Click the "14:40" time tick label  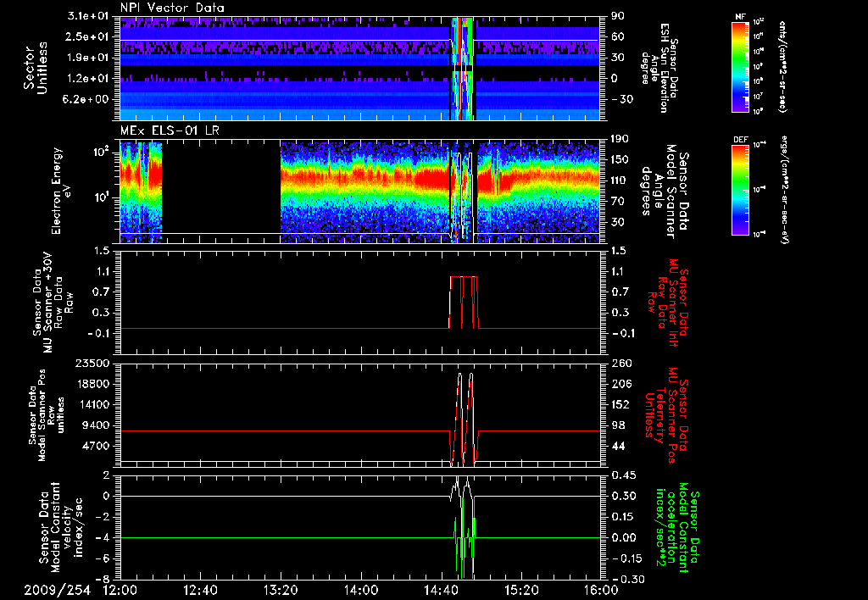(x=441, y=590)
